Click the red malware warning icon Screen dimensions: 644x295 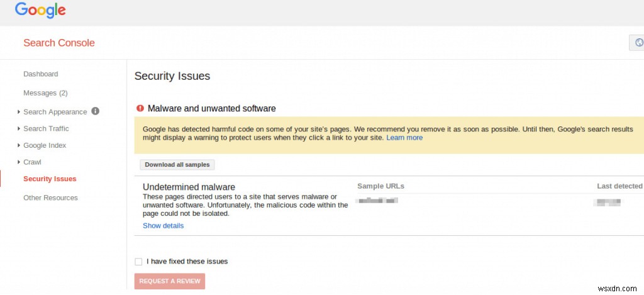(x=140, y=108)
